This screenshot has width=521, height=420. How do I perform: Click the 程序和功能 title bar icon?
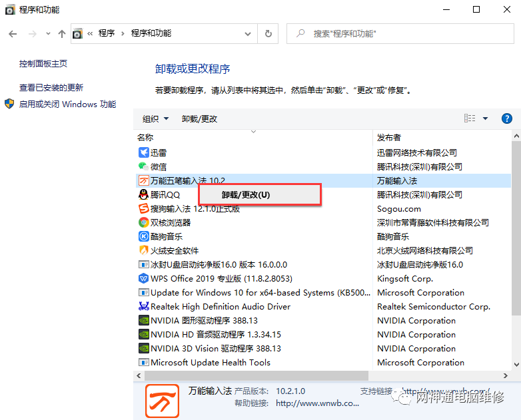point(10,9)
